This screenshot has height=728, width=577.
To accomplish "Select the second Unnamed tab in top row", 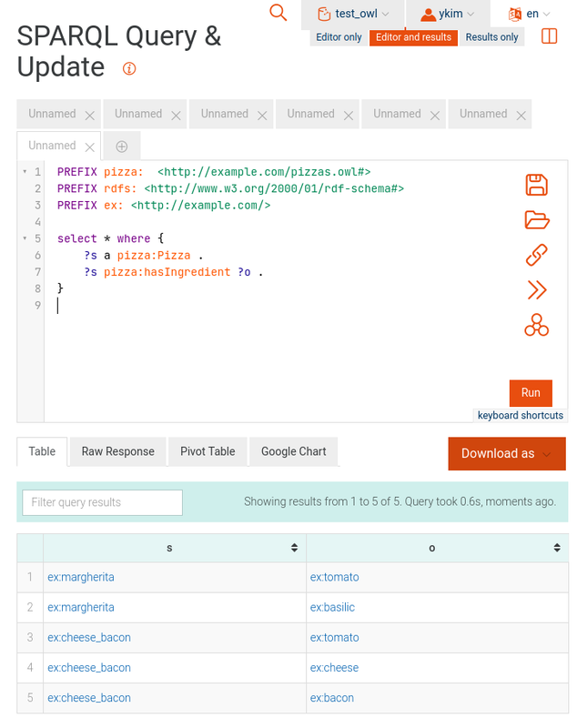I will click(138, 114).
